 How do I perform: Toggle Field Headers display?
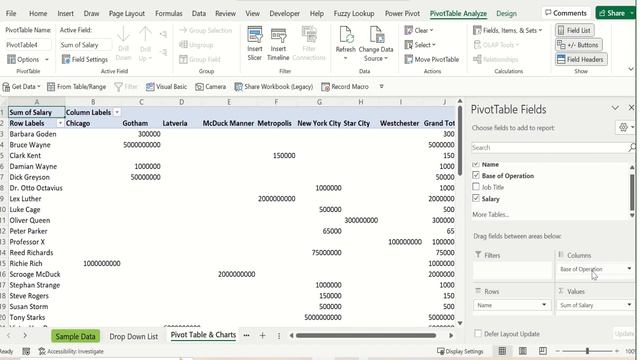581,59
